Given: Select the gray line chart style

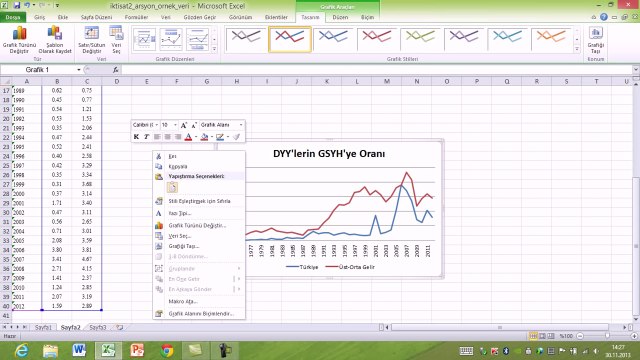Looking at the screenshot, I should click(246, 39).
